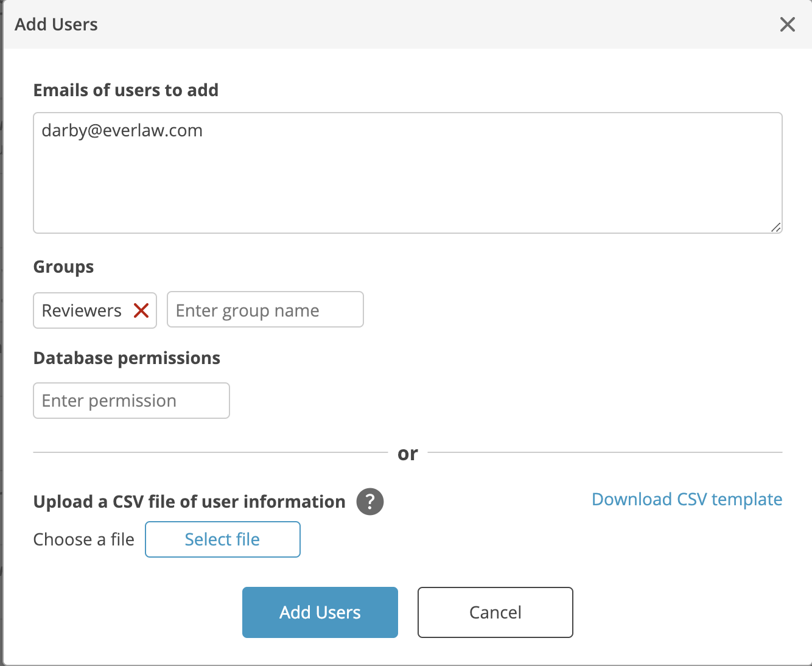
Task: Click the red X next to Reviewers
Action: pyautogui.click(x=141, y=310)
